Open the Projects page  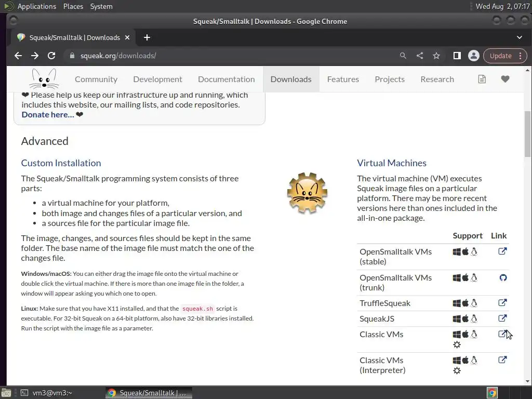coord(390,79)
